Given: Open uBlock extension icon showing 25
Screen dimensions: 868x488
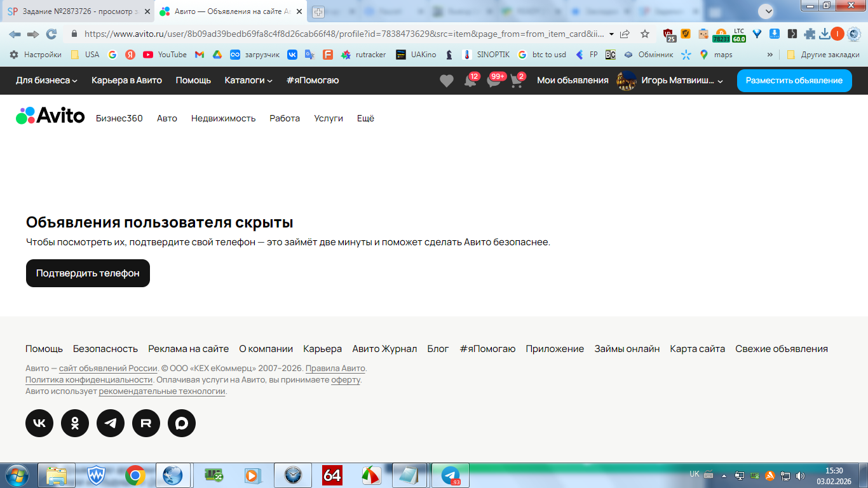Looking at the screenshot, I should click(669, 34).
